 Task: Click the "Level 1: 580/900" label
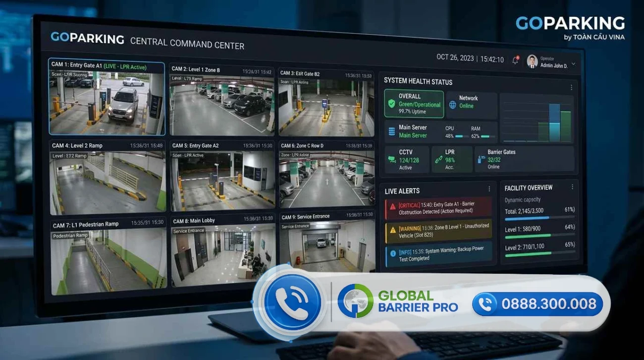point(523,229)
